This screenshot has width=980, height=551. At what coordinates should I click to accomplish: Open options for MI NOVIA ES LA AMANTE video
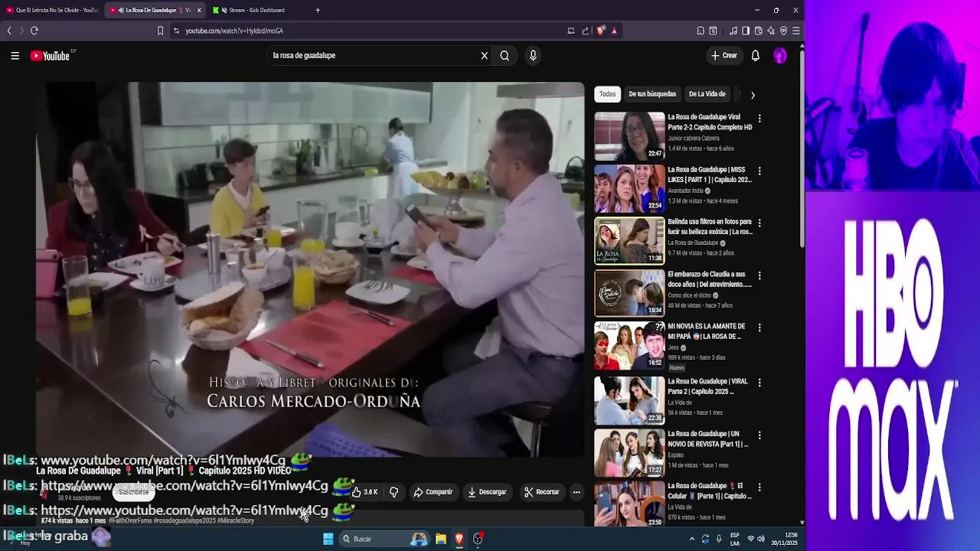[x=759, y=328]
